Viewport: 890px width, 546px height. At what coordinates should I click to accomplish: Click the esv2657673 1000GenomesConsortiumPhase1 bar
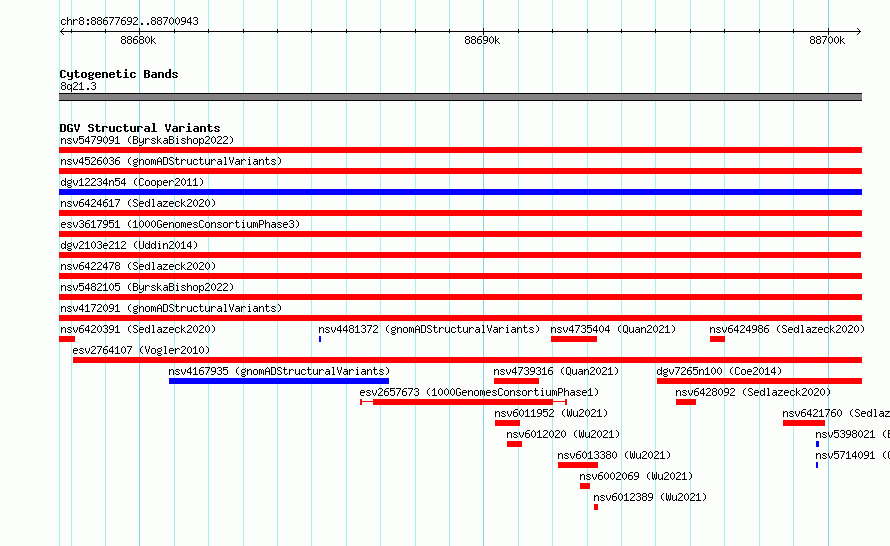(x=463, y=402)
